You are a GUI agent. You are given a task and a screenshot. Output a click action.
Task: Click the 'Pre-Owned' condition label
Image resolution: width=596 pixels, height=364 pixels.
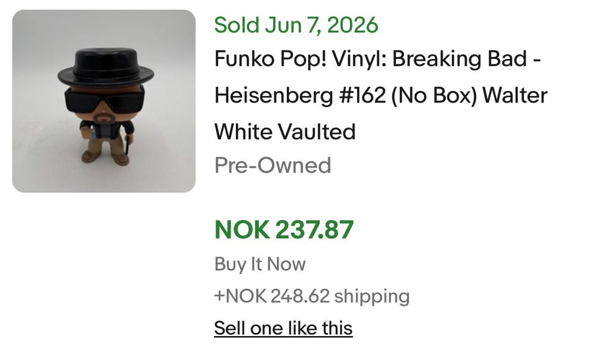pos(273,166)
